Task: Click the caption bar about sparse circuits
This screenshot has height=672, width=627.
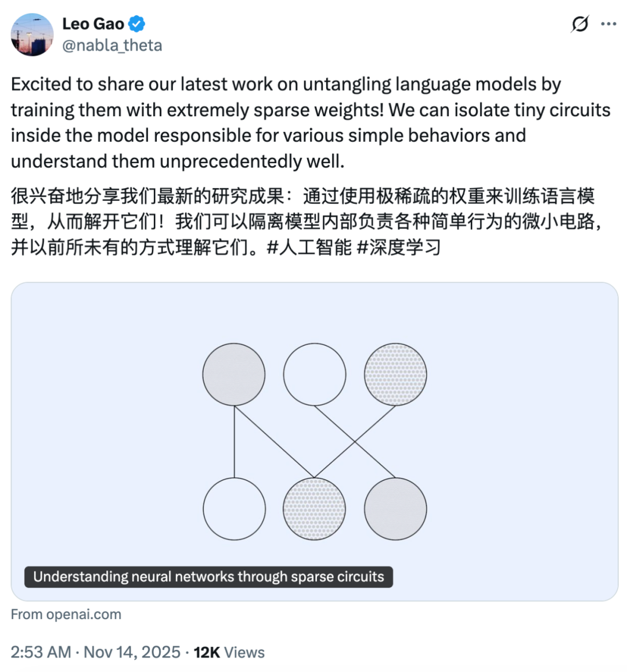Action: point(208,577)
